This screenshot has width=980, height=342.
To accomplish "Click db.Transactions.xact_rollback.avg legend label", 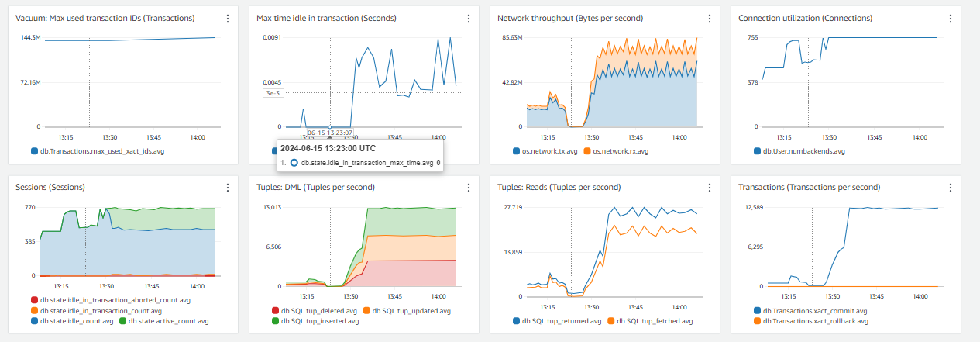I will pos(815,320).
